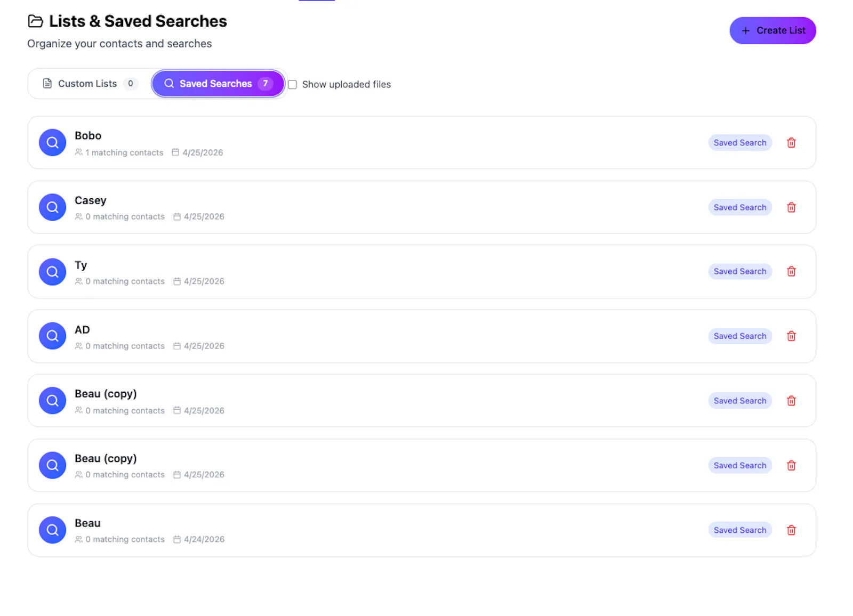Image resolution: width=853 pixels, height=616 pixels.
Task: Click the folder icon beside page title
Action: pyautogui.click(x=35, y=21)
